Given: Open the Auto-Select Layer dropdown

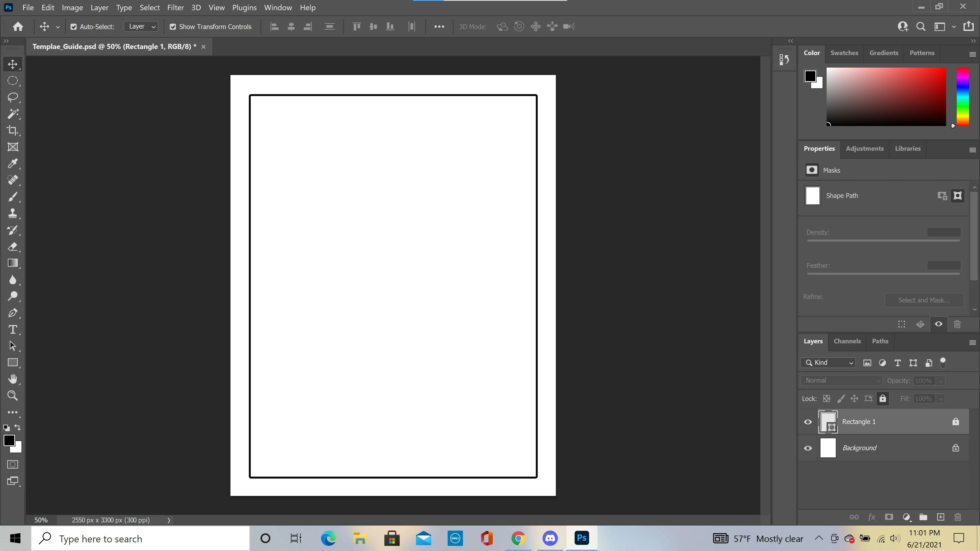Looking at the screenshot, I should pyautogui.click(x=141, y=27).
